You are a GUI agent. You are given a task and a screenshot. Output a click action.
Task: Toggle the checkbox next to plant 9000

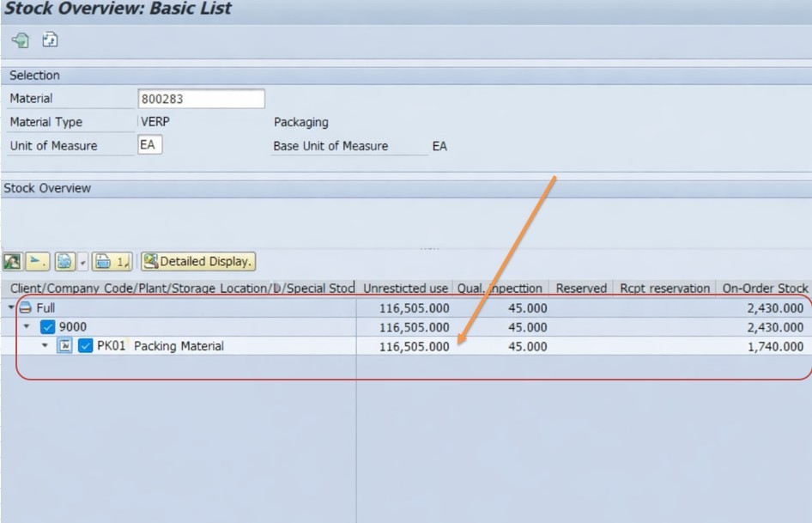coord(48,327)
